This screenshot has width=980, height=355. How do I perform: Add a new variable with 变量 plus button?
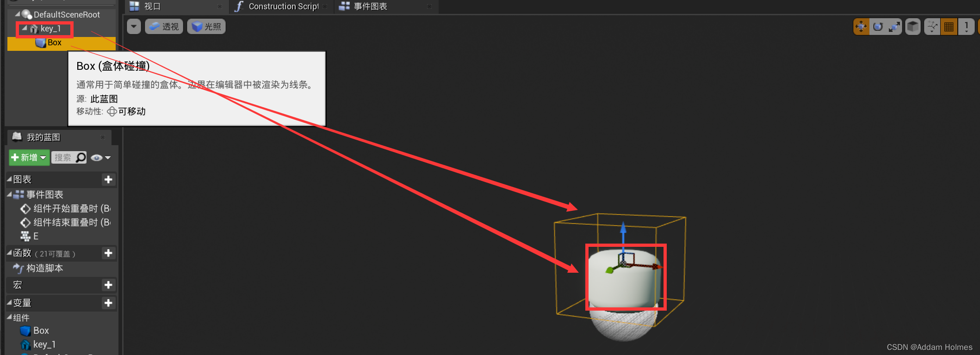tap(108, 303)
